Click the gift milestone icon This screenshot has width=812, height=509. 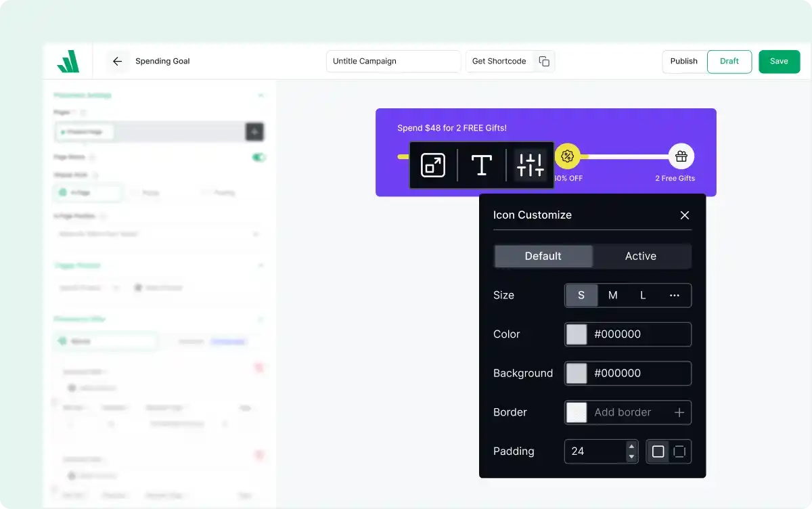click(681, 156)
